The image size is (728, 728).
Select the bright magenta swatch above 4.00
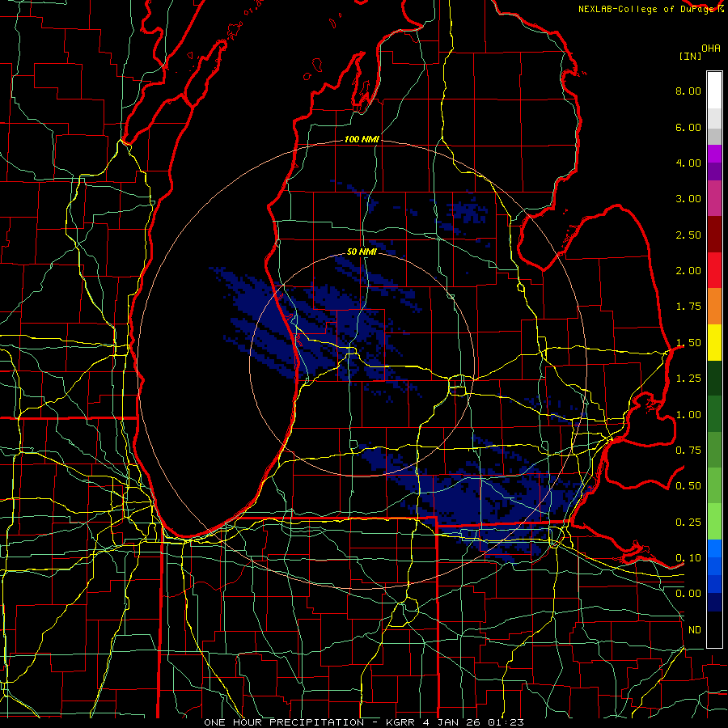pos(714,154)
